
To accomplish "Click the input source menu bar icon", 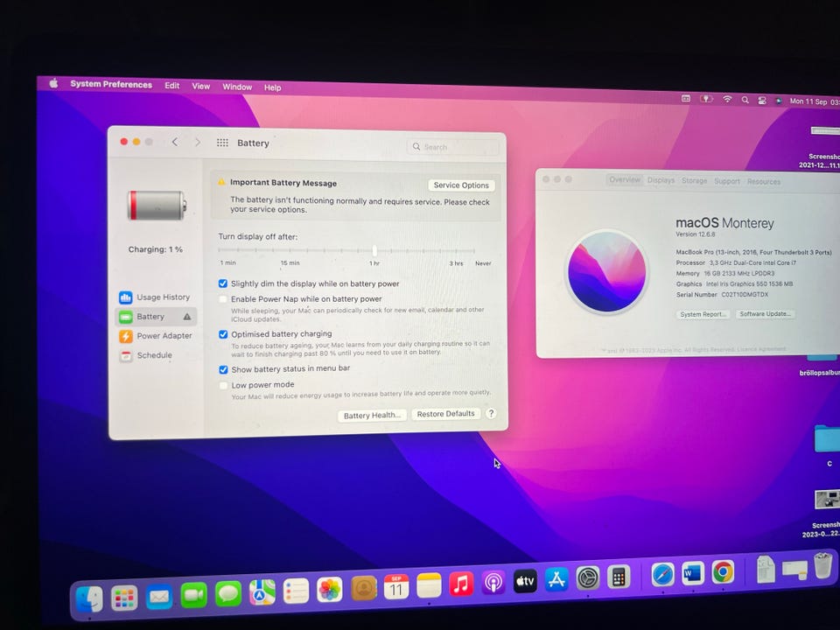I will [x=686, y=98].
